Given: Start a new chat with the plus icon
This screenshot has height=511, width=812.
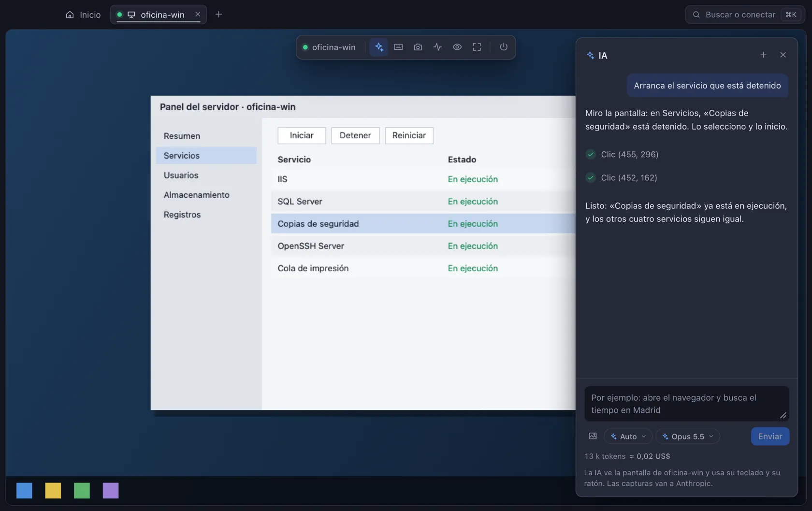Looking at the screenshot, I should click(763, 55).
